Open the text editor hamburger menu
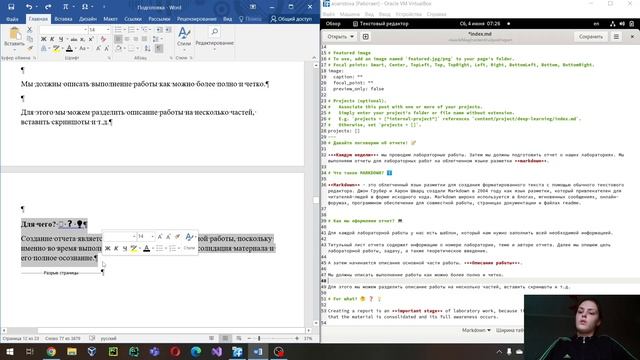This screenshot has height=360, width=640. [616, 37]
